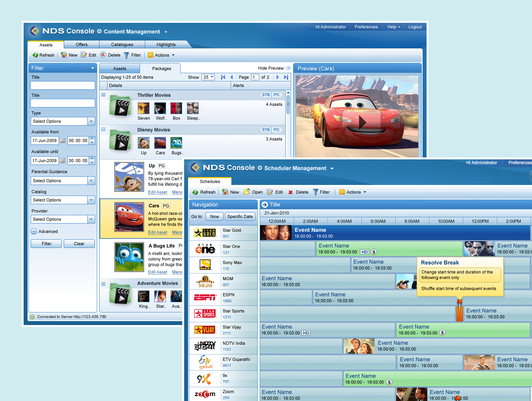Select 'Change start time and duration' option
This screenshot has height=401, width=532.
point(460,275)
